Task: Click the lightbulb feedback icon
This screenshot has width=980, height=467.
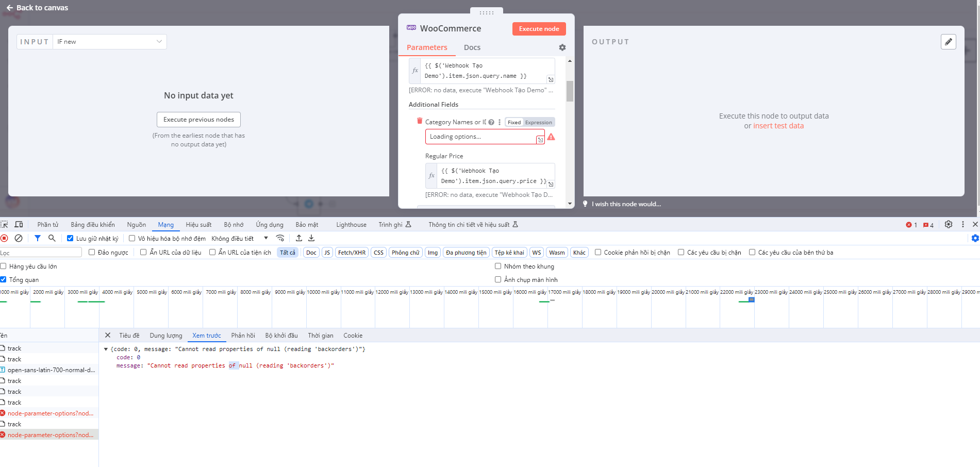Action: click(585, 204)
